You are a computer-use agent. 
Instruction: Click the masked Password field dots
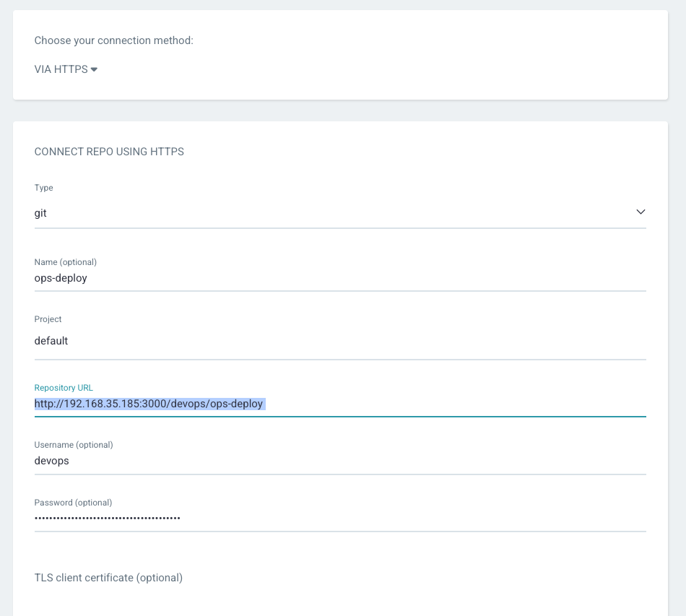[x=108, y=518]
